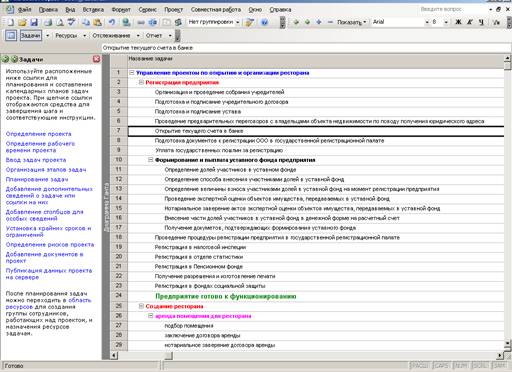Click the New document icon
The width and height of the screenshot is (512, 372).
11,22
